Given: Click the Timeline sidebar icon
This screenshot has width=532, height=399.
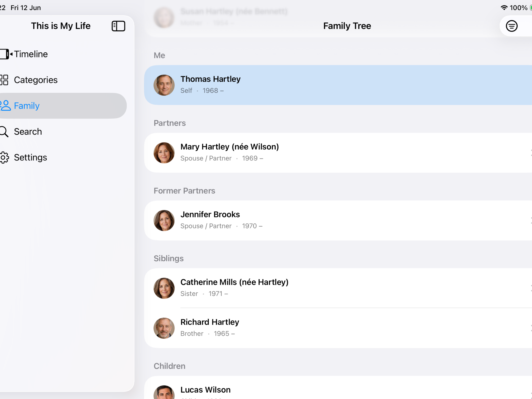Looking at the screenshot, I should tap(6, 54).
